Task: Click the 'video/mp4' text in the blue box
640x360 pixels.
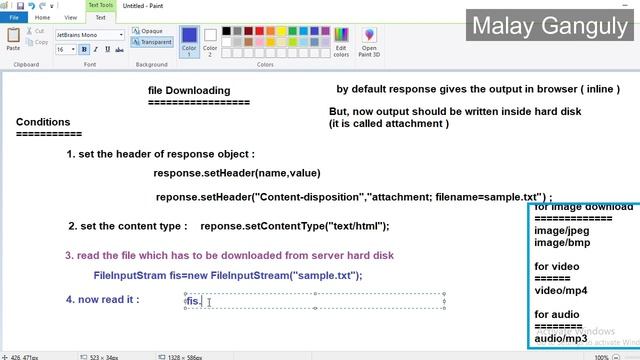Action: [x=561, y=291]
